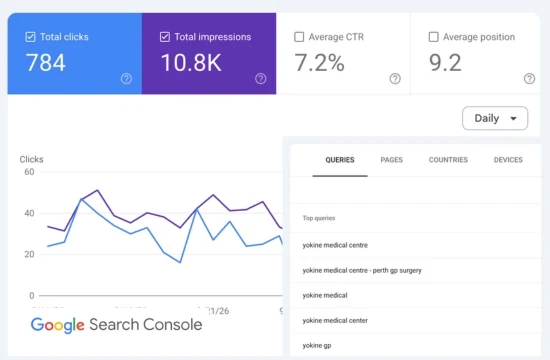Viewport: 550px width, 360px height.
Task: Click the Google Search Console logo
Action: click(116, 325)
